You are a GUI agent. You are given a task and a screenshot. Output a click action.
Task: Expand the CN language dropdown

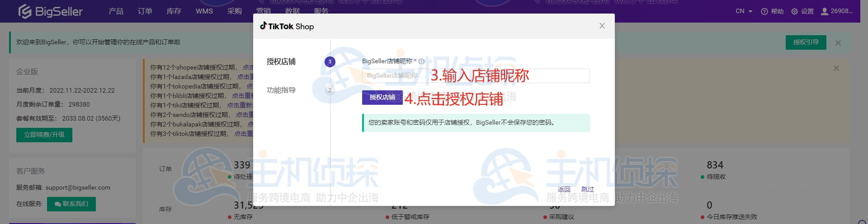(x=744, y=11)
